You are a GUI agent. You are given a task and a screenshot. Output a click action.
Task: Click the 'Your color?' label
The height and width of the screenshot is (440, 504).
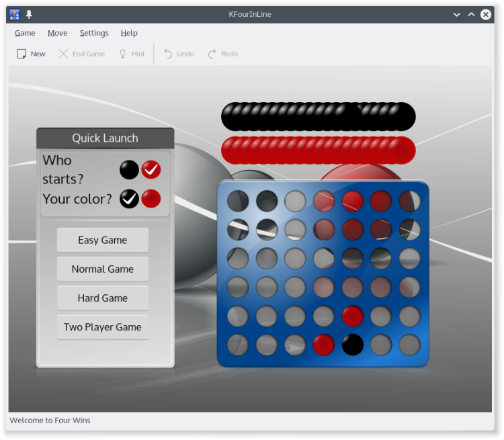coord(77,199)
